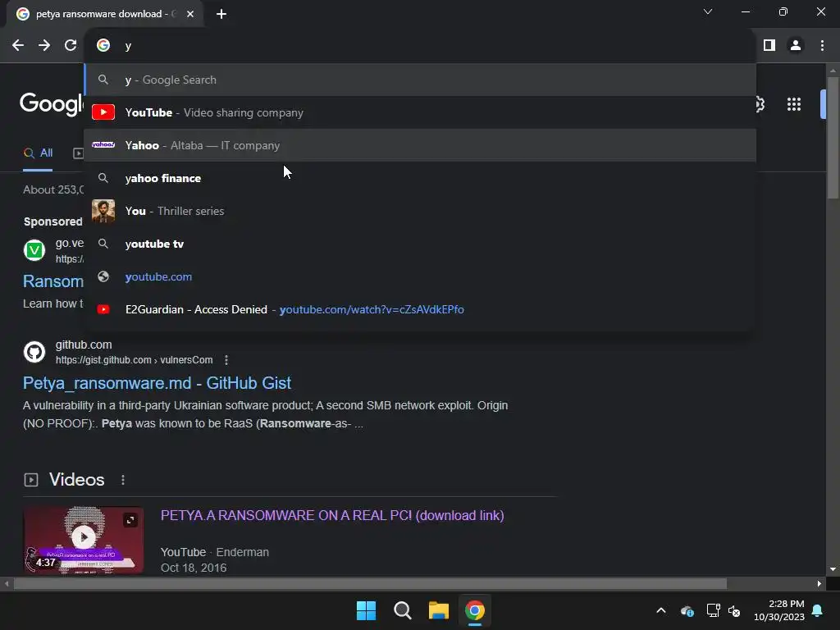
Task: Open the Chrome three-dot menu
Action: coord(822,46)
